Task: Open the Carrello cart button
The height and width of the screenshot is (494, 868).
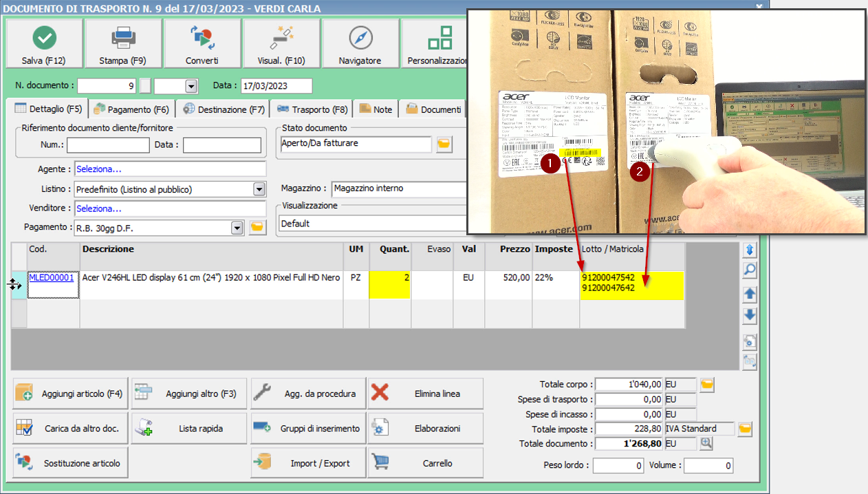Action: coord(425,463)
